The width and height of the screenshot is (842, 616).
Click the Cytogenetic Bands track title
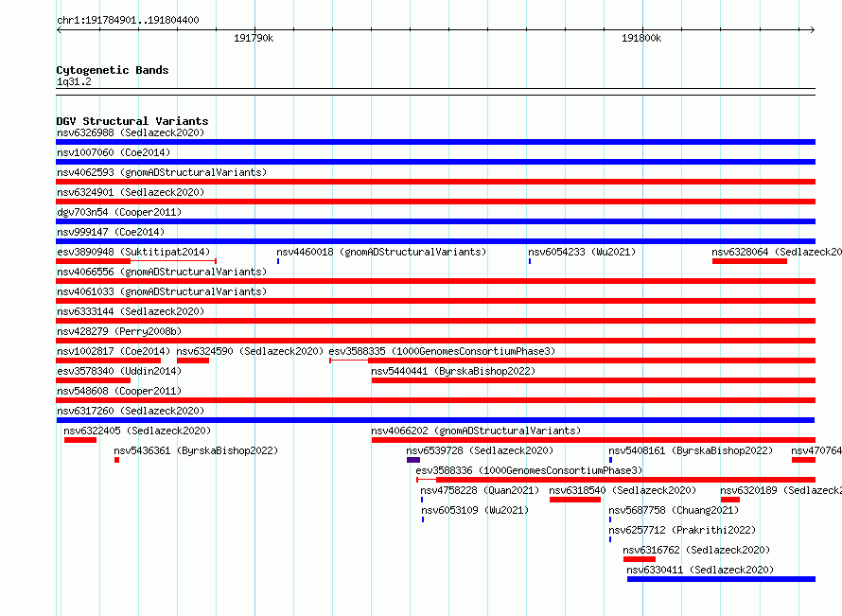[x=113, y=70]
